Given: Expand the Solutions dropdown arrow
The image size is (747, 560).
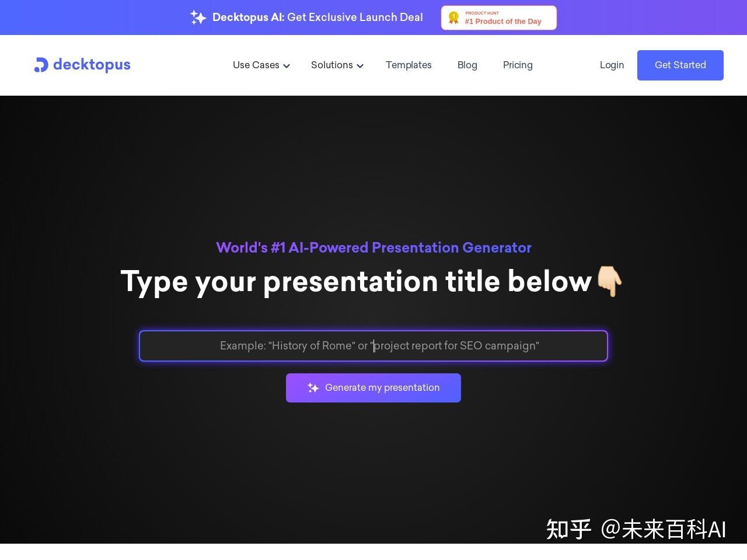Looking at the screenshot, I should click(360, 66).
